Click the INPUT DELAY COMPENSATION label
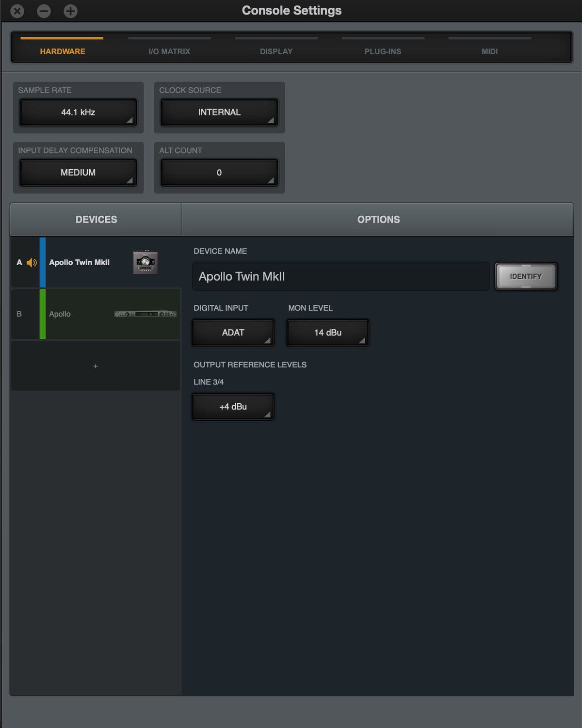The width and height of the screenshot is (582, 728). (75, 150)
